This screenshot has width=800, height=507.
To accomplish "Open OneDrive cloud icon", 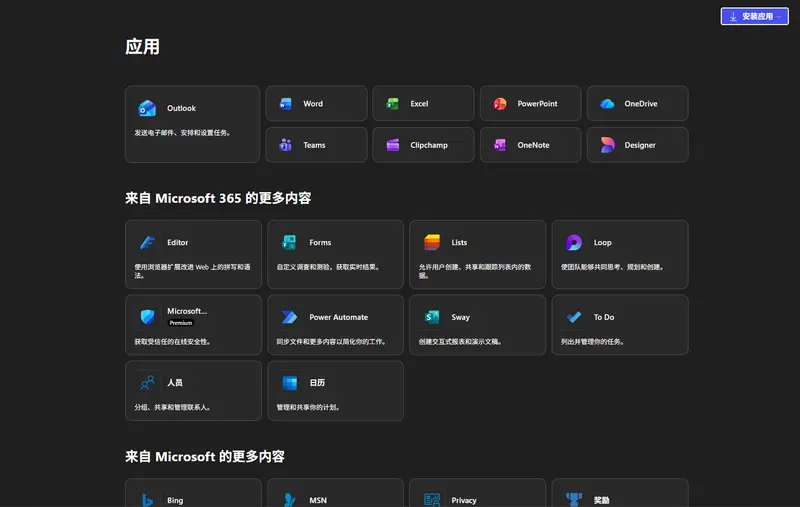I will [x=607, y=104].
